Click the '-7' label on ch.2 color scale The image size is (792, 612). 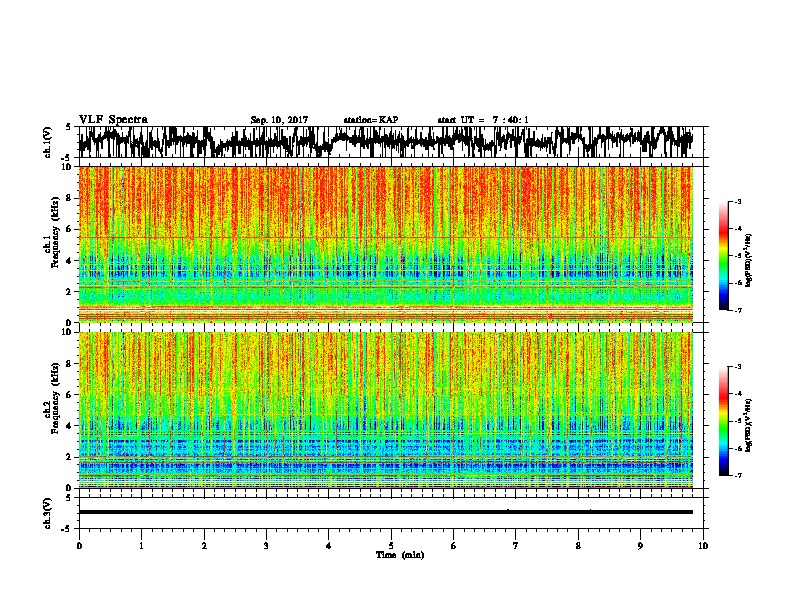(737, 475)
